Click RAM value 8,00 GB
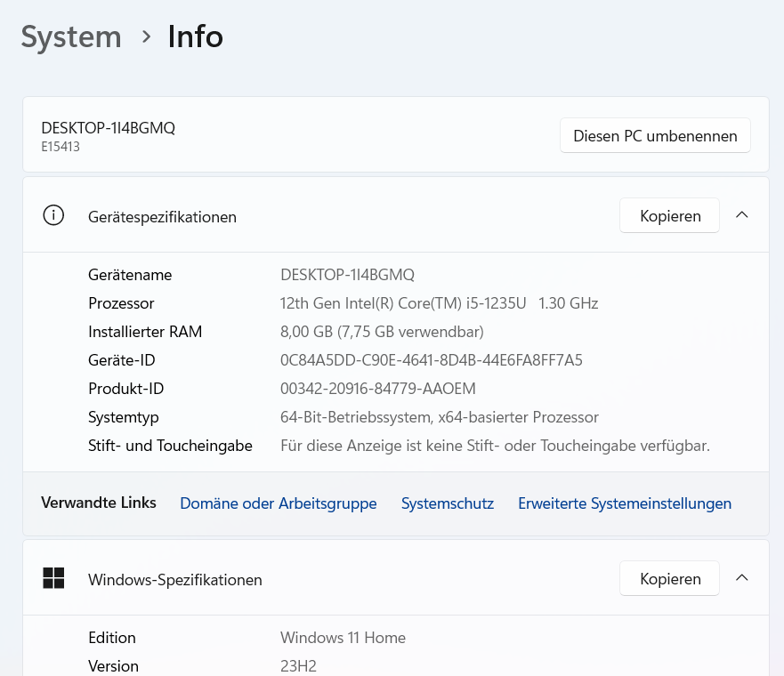Image resolution: width=784 pixels, height=676 pixels. click(382, 332)
